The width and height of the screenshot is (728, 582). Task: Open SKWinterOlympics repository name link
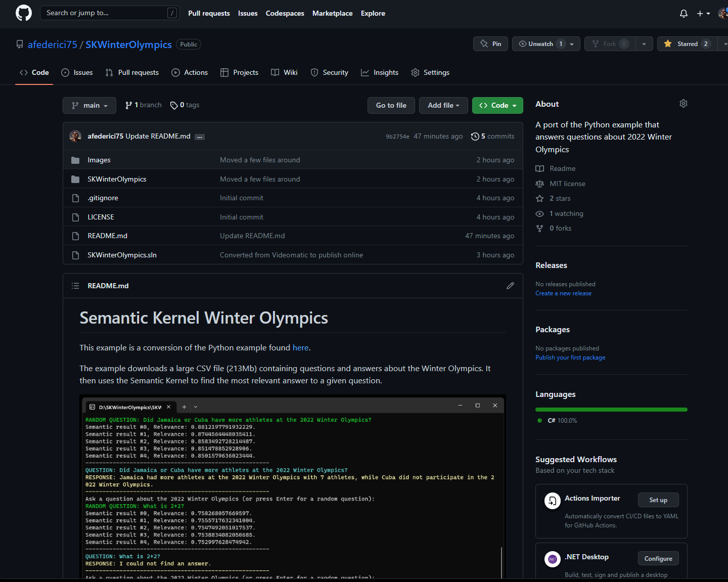pos(128,44)
